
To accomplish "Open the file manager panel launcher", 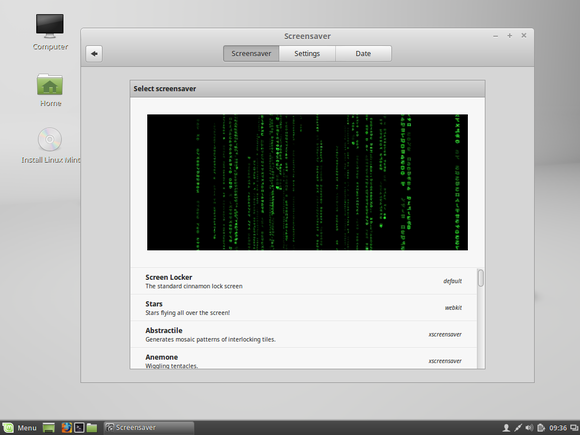I will pos(92,428).
